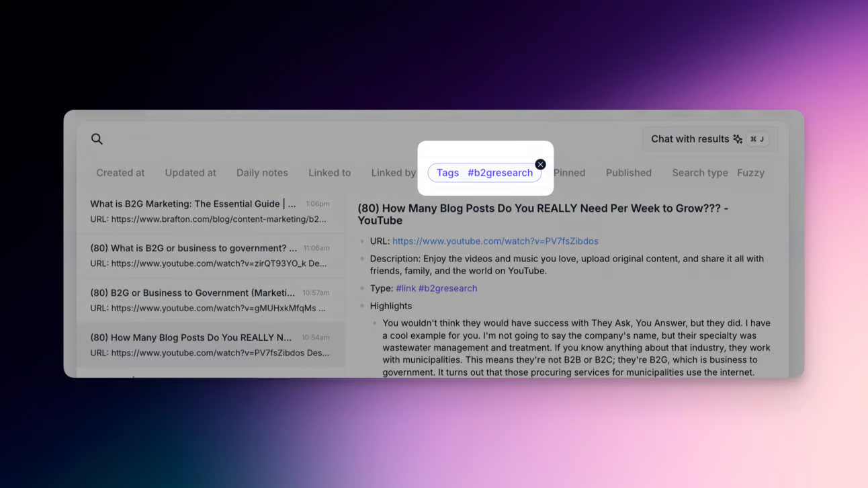The image size is (868, 488).
Task: Click the #link hashtag in Type row
Action: coord(406,288)
